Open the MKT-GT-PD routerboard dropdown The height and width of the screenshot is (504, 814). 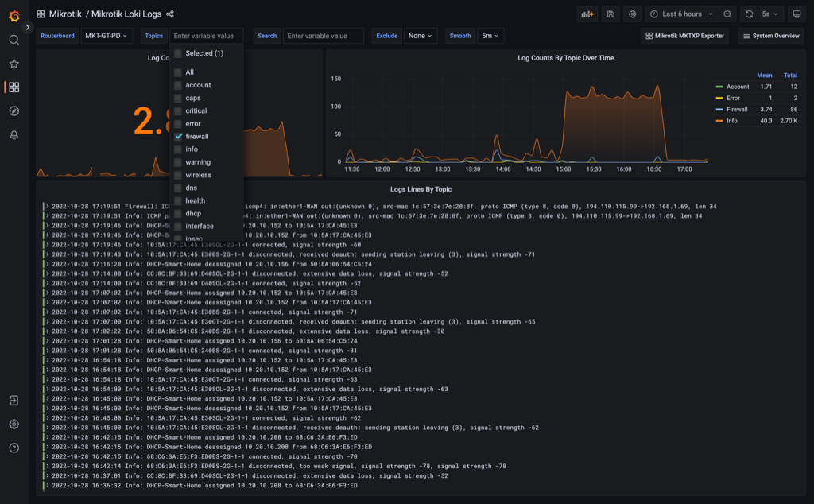click(106, 36)
